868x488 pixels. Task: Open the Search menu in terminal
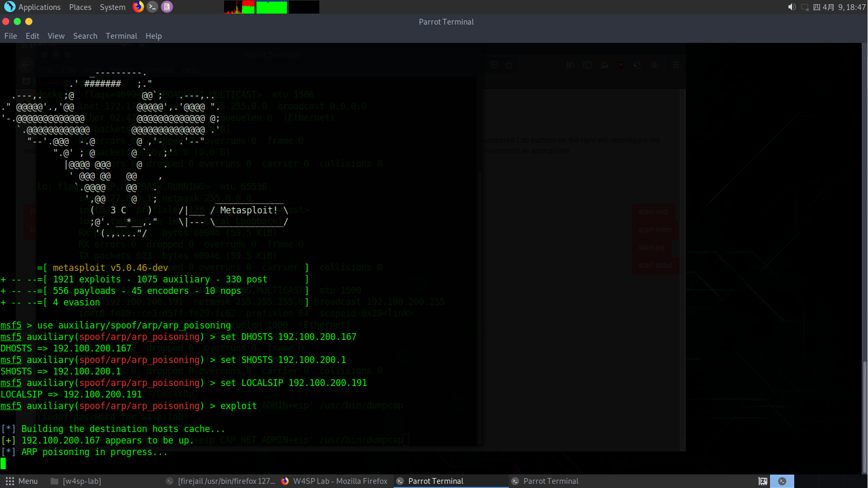(x=85, y=36)
